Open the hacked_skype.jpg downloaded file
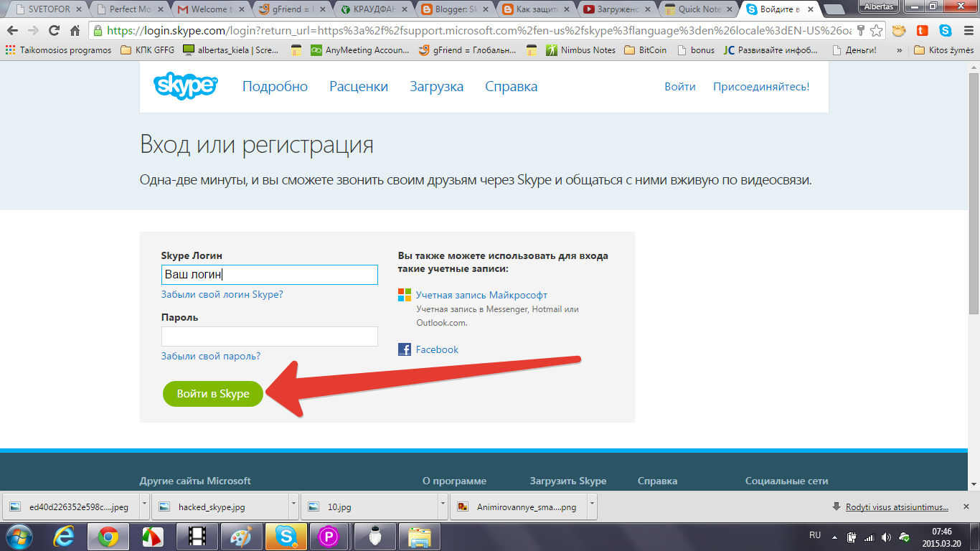Screen dimensions: 980x551 click(220, 507)
